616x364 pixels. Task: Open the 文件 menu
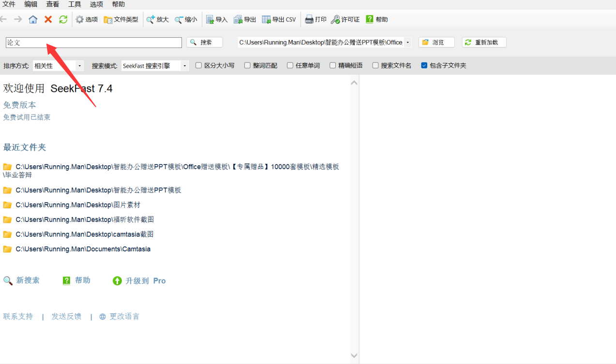9,4
